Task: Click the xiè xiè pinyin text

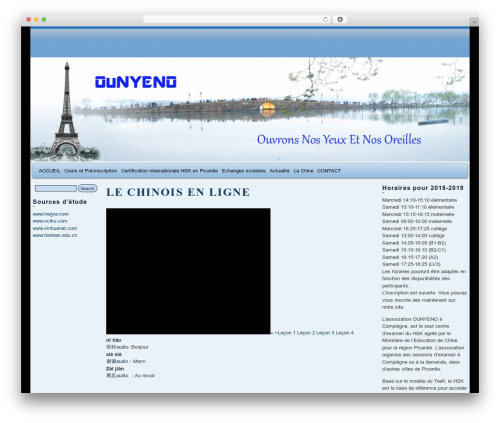Action: 114,354
